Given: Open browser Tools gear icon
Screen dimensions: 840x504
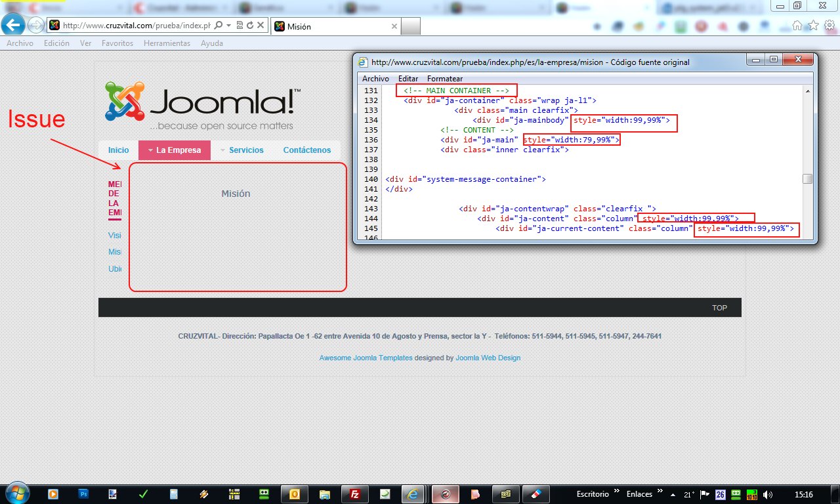Looking at the screenshot, I should click(829, 26).
